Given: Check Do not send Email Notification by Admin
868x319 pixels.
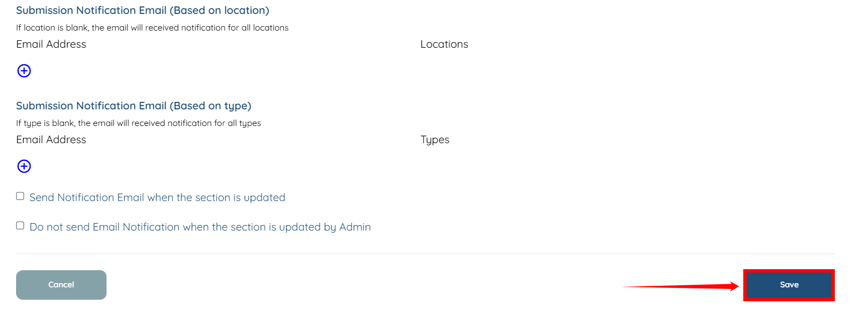Looking at the screenshot, I should tap(20, 226).
